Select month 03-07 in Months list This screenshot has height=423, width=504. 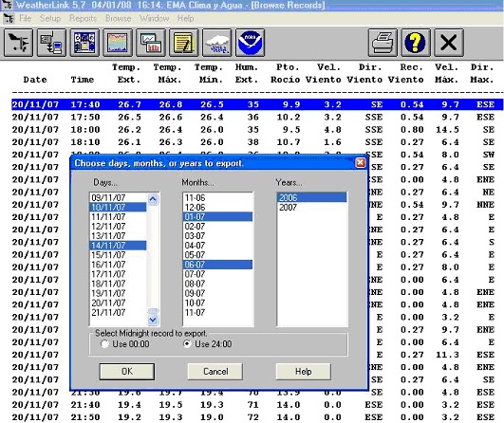coord(218,236)
